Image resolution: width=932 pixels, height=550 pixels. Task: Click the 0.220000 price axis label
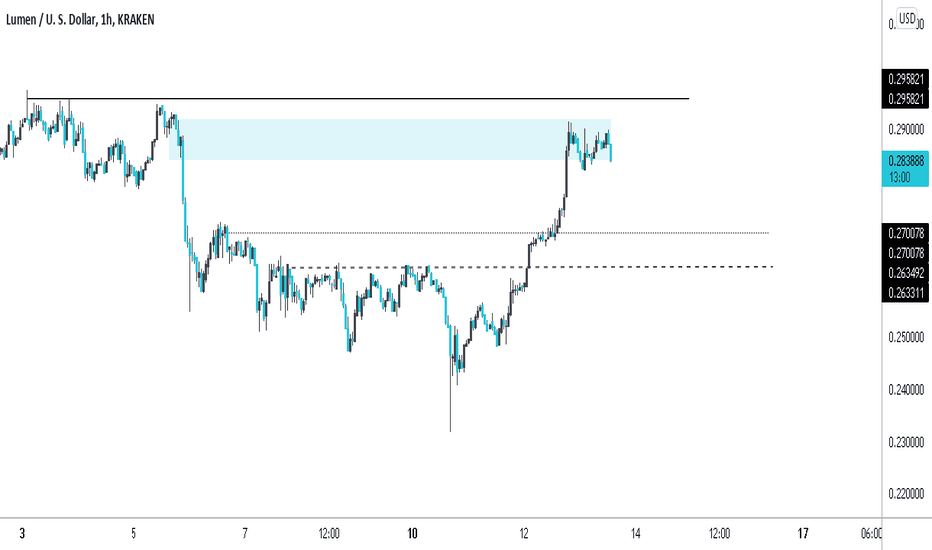pos(906,494)
